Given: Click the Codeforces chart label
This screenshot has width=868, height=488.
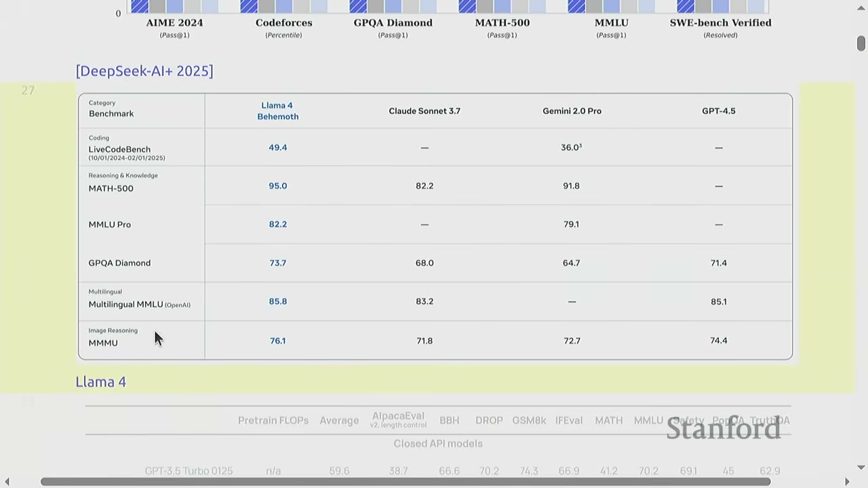Looking at the screenshot, I should [x=283, y=22].
